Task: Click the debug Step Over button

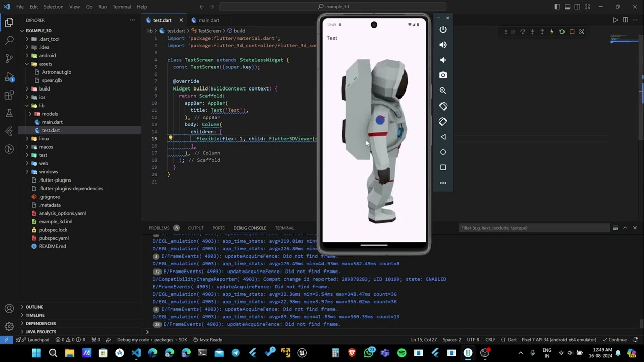Action: coord(523,32)
